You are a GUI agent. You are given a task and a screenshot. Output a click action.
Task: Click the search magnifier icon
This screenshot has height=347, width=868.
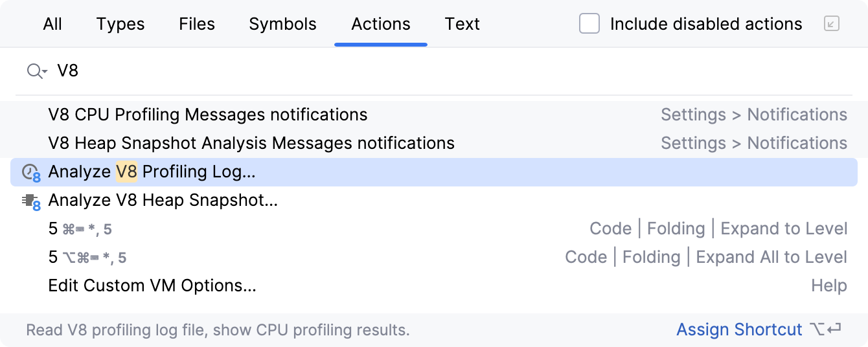point(34,71)
